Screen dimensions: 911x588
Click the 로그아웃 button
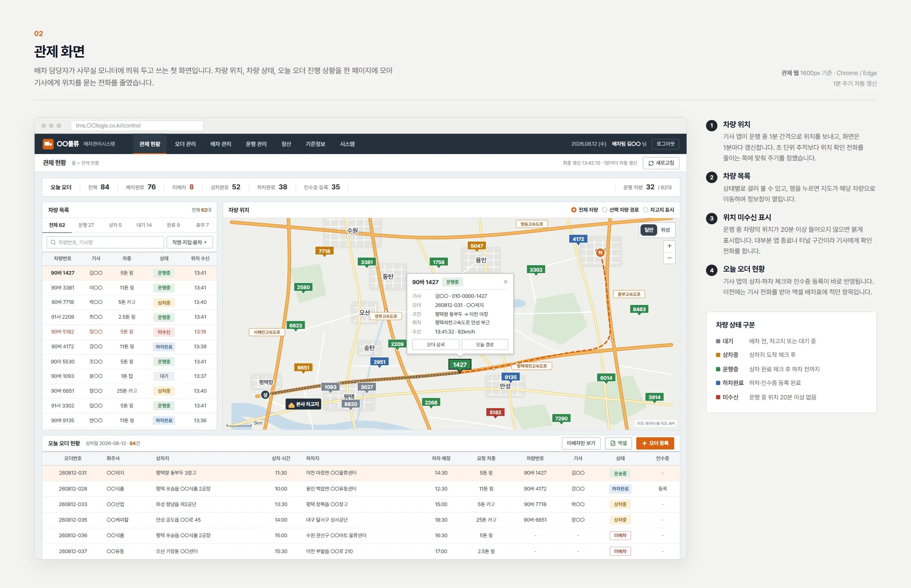(665, 144)
